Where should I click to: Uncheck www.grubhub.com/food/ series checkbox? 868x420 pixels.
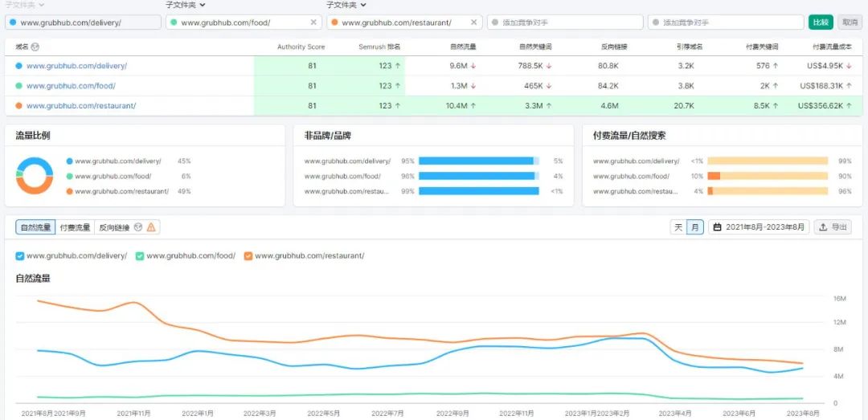click(140, 255)
